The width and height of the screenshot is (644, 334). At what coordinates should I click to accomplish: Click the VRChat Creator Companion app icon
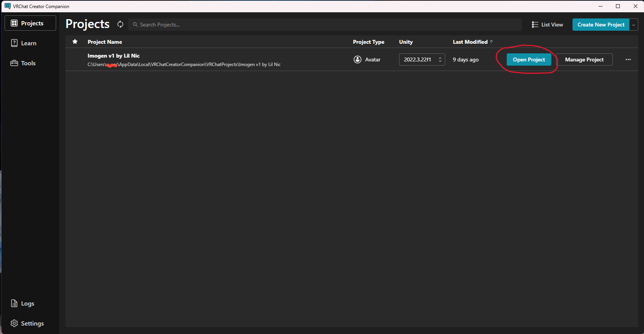point(8,6)
